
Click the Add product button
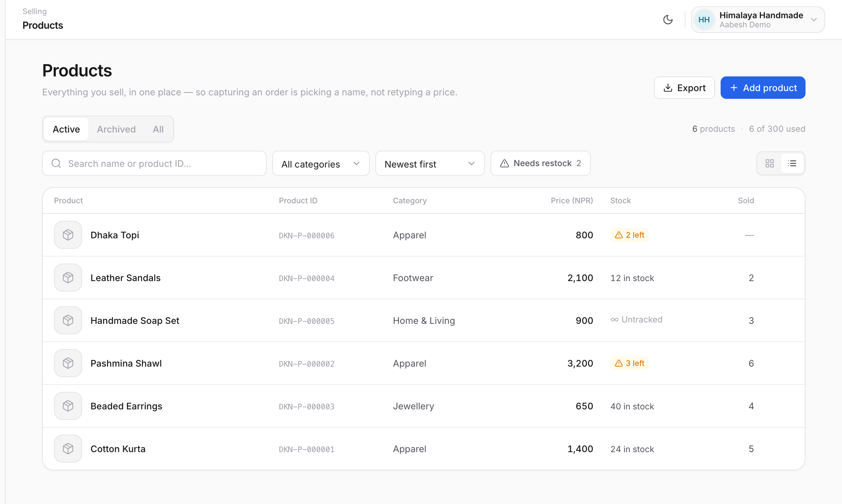(763, 88)
